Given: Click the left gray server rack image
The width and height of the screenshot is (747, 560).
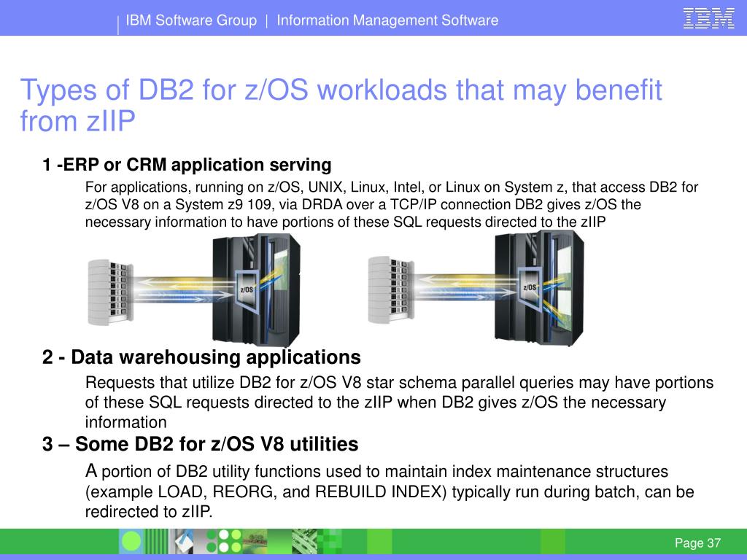Looking at the screenshot, I should (111, 292).
